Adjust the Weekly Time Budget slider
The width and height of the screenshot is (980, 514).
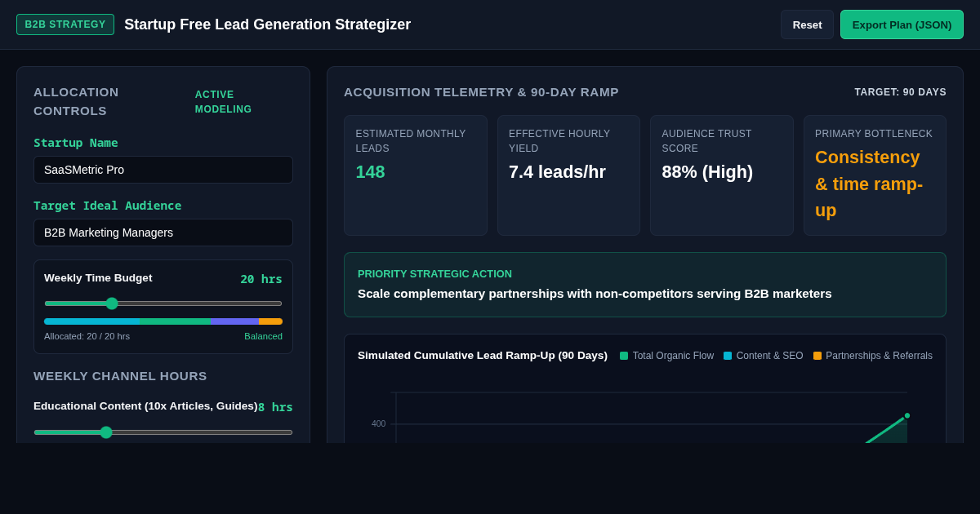pyautogui.click(x=163, y=304)
